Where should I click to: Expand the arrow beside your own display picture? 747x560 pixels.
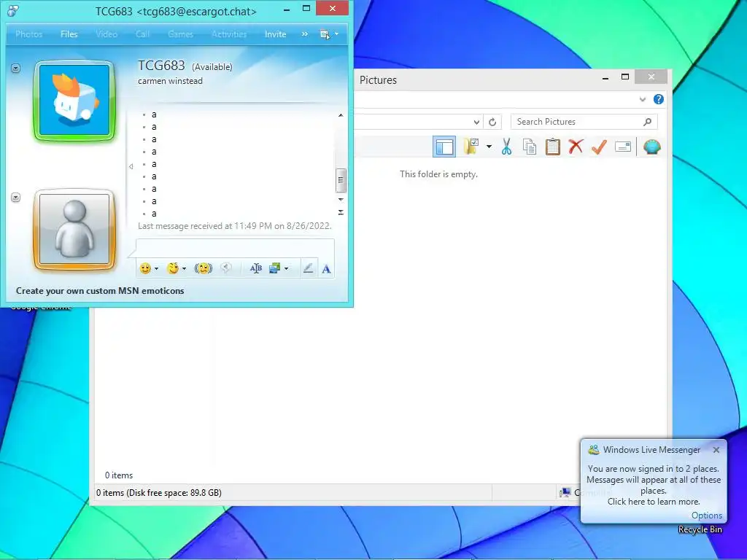pyautogui.click(x=16, y=198)
